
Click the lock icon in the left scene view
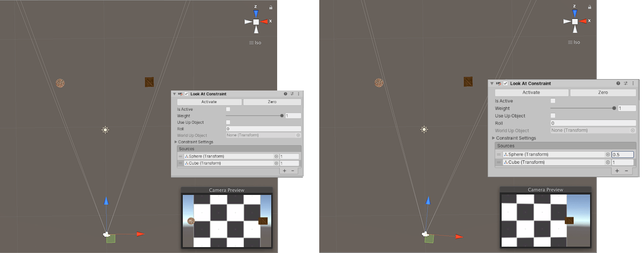[271, 7]
